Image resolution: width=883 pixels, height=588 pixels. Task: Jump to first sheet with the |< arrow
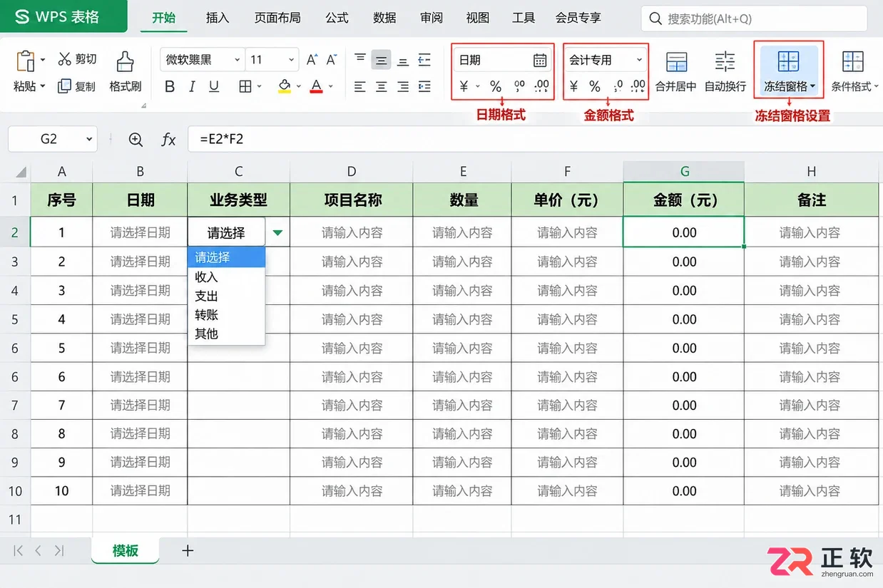click(x=19, y=550)
